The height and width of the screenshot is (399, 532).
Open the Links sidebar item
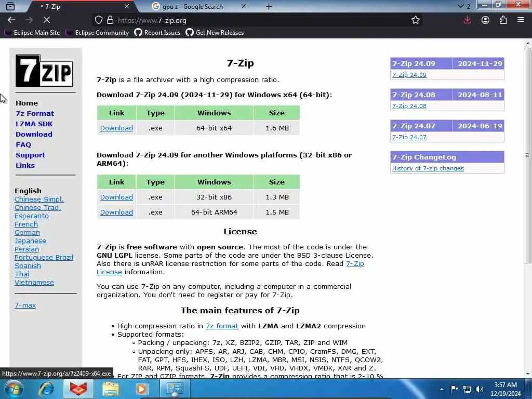25,166
